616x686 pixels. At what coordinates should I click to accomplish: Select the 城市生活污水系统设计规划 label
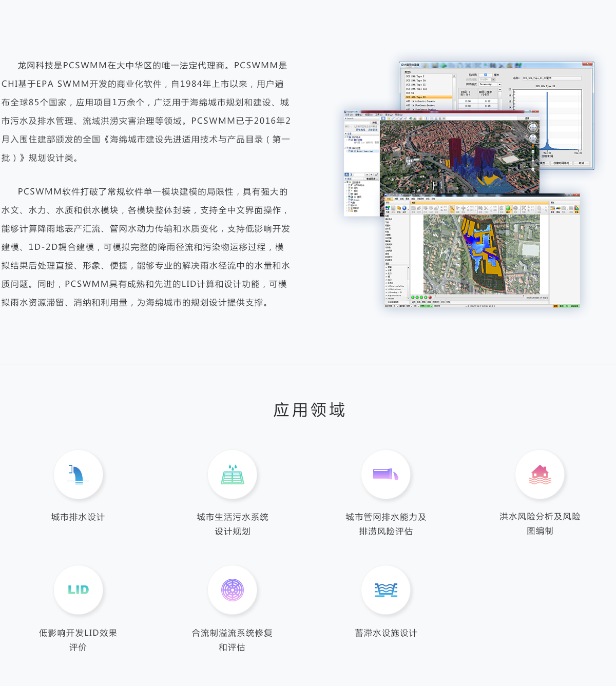pyautogui.click(x=233, y=524)
